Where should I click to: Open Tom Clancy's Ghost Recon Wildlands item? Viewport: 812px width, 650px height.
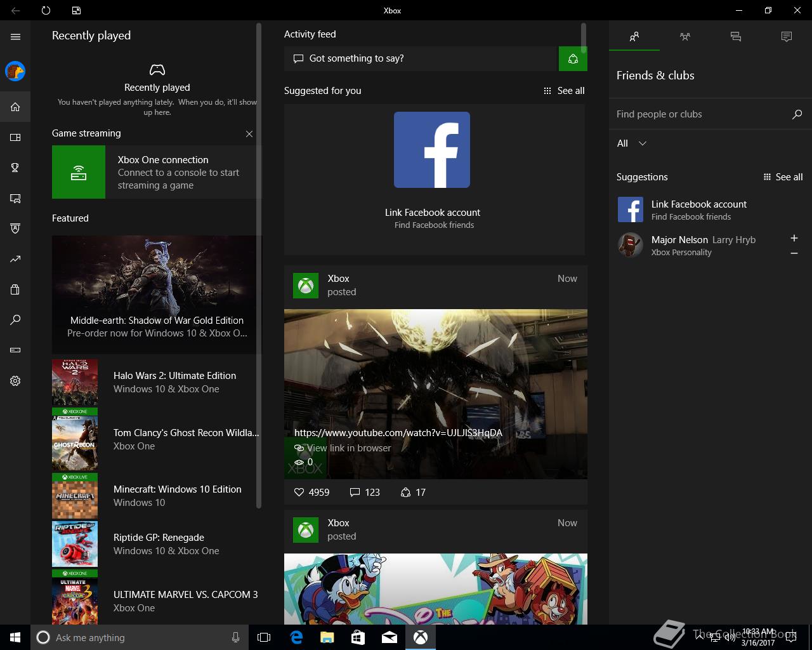(157, 439)
